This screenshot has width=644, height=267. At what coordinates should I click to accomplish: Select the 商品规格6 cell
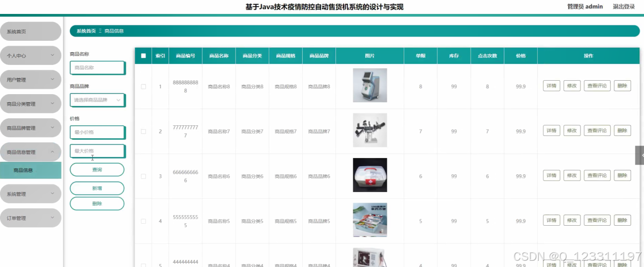coord(285,177)
